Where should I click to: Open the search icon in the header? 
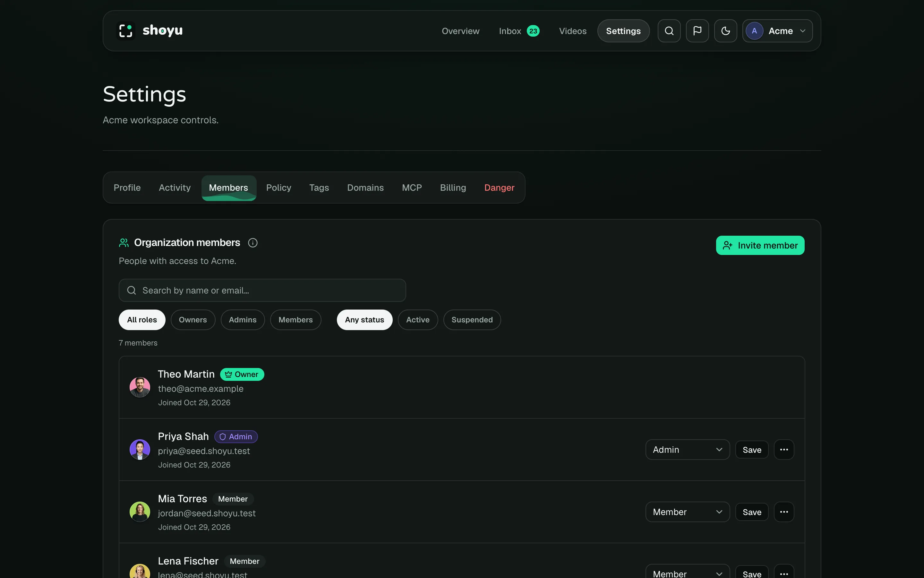pyautogui.click(x=669, y=31)
